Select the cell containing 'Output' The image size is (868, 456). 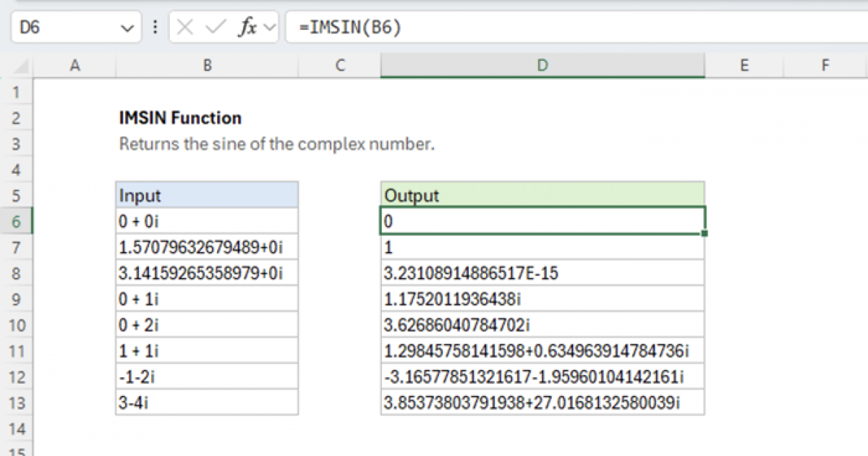click(x=541, y=195)
